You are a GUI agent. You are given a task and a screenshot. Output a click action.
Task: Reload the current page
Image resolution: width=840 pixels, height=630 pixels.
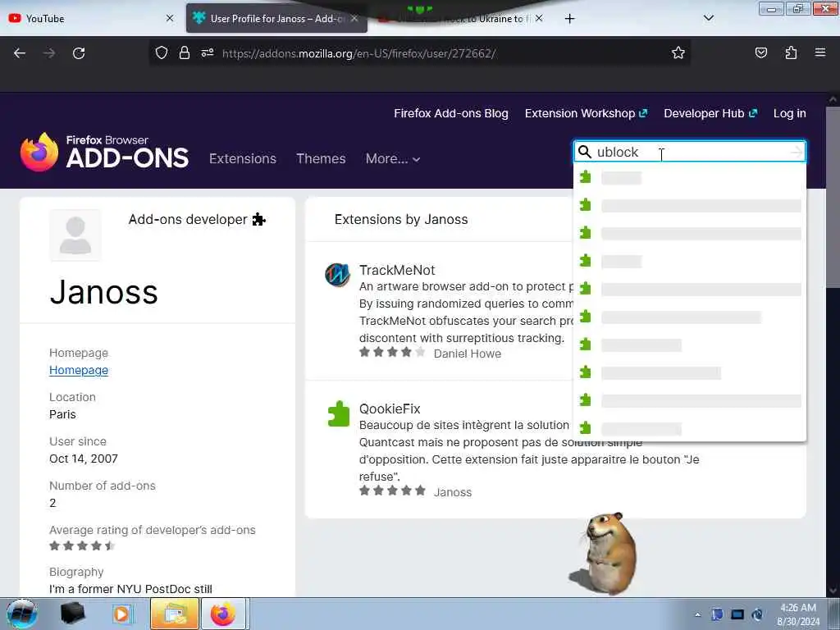click(x=79, y=53)
